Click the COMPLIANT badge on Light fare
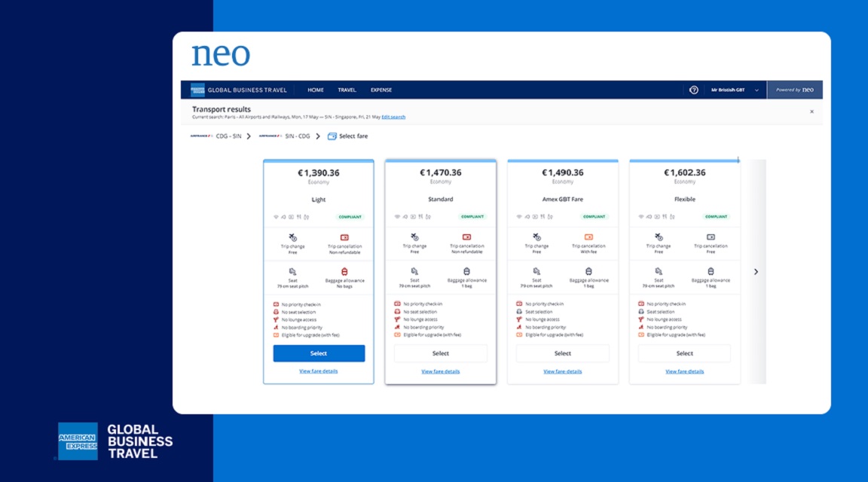 (350, 217)
